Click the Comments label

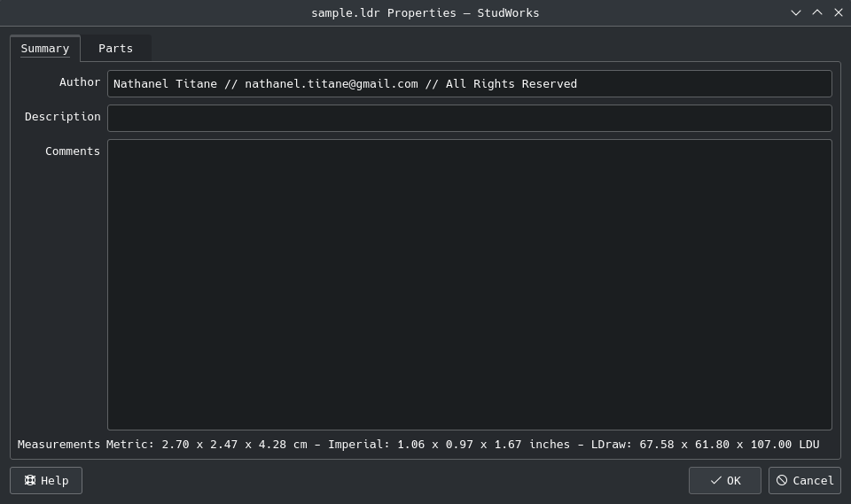[73, 151]
